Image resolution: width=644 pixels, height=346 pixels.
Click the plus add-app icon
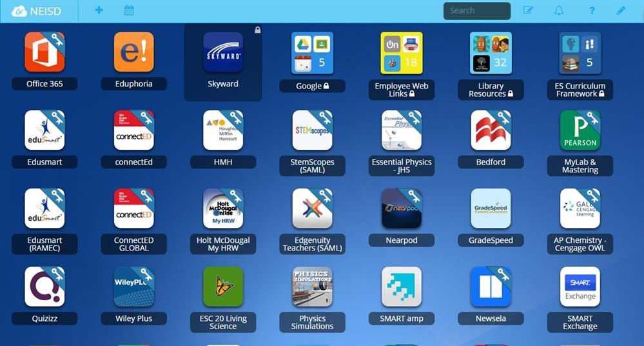(99, 10)
